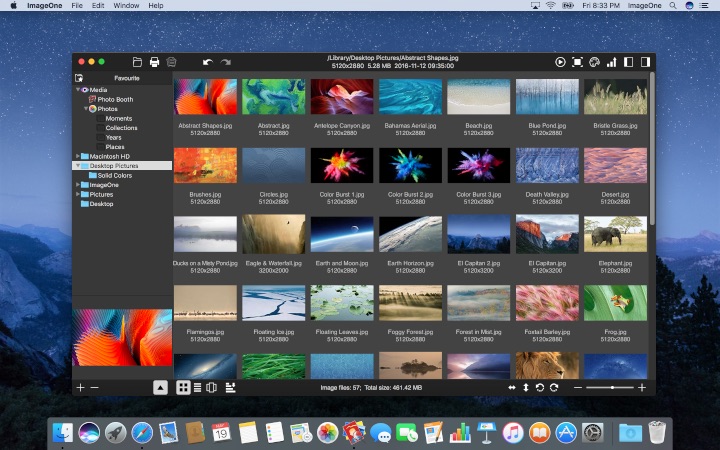Enter full screen view icon

(577, 62)
